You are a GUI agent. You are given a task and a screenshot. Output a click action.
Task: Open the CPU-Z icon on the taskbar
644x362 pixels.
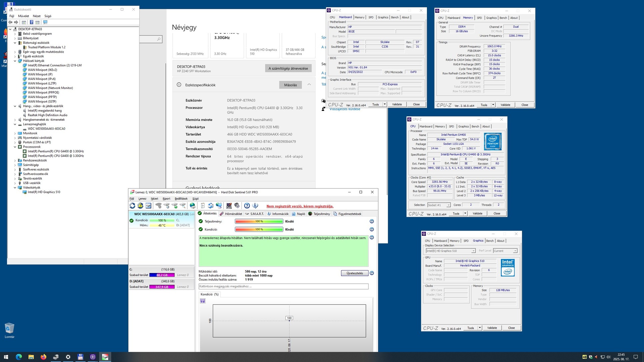click(x=93, y=357)
